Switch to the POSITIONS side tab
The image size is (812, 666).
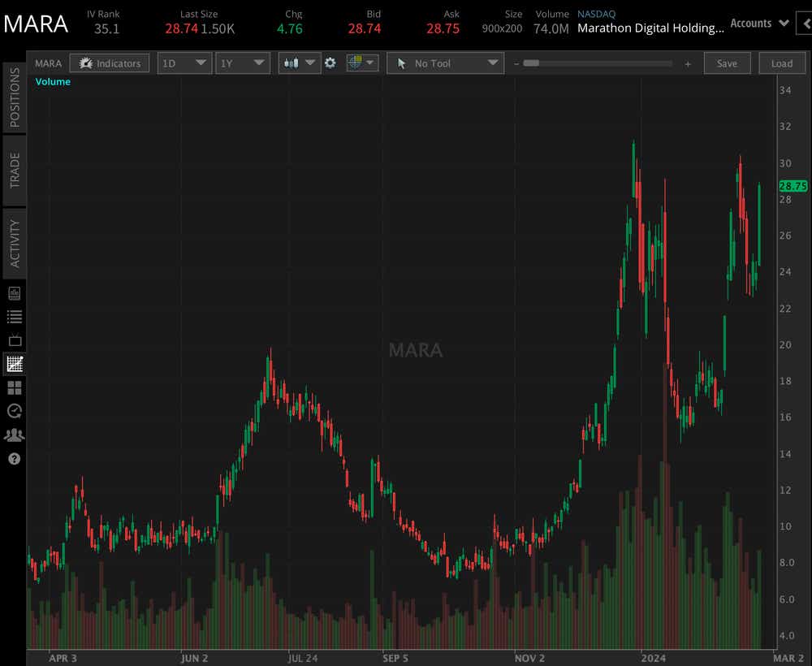[15, 97]
